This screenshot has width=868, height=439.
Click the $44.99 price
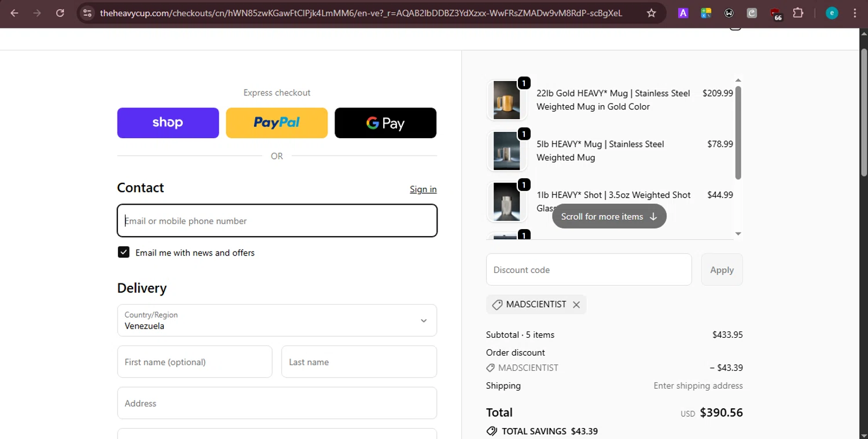pos(720,195)
